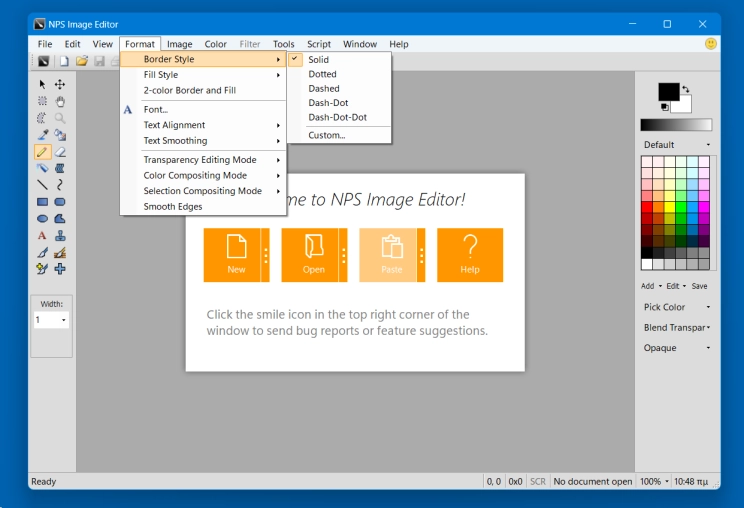Viewport: 744px width, 508px height.
Task: Click the New document toolbar icon
Action: pos(64,61)
